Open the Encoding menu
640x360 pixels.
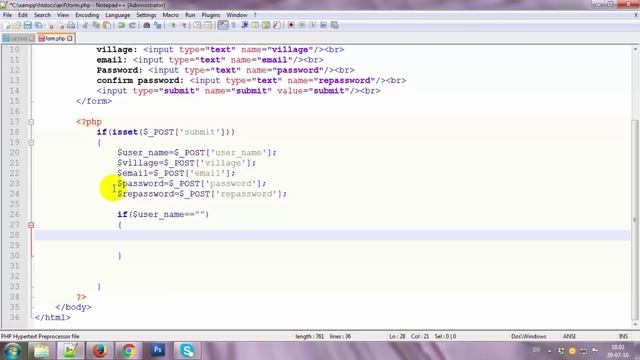(x=87, y=15)
